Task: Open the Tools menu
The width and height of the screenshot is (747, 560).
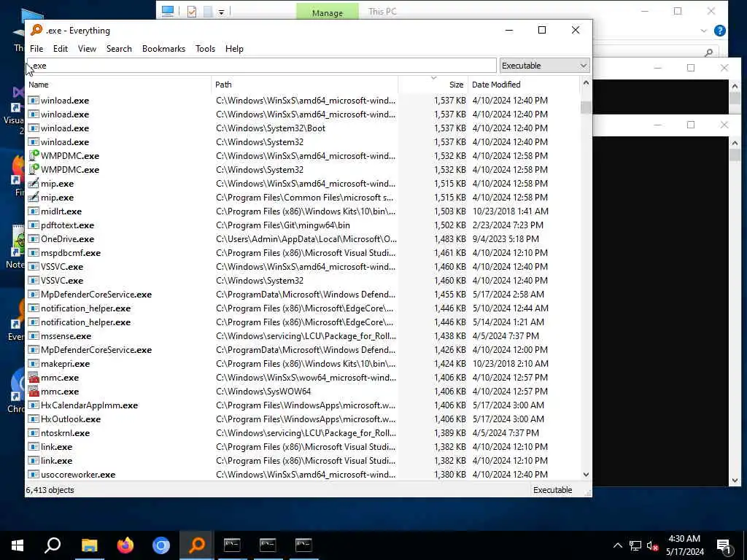Action: (205, 49)
